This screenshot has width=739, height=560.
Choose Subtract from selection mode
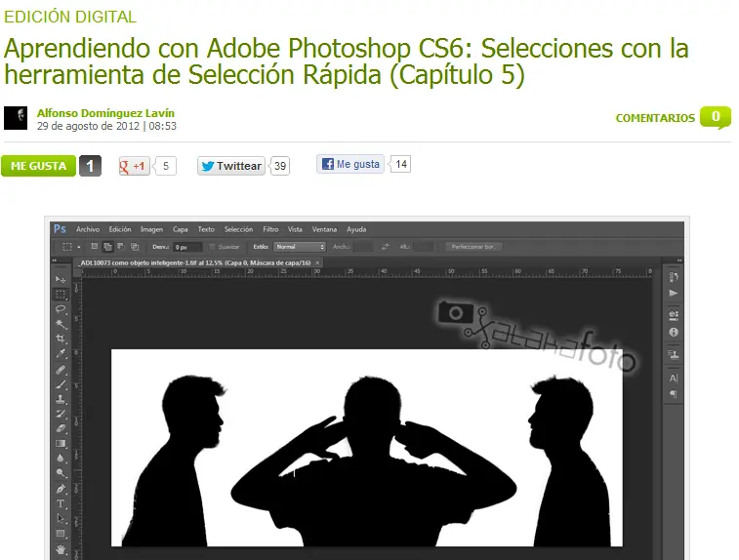tap(121, 246)
